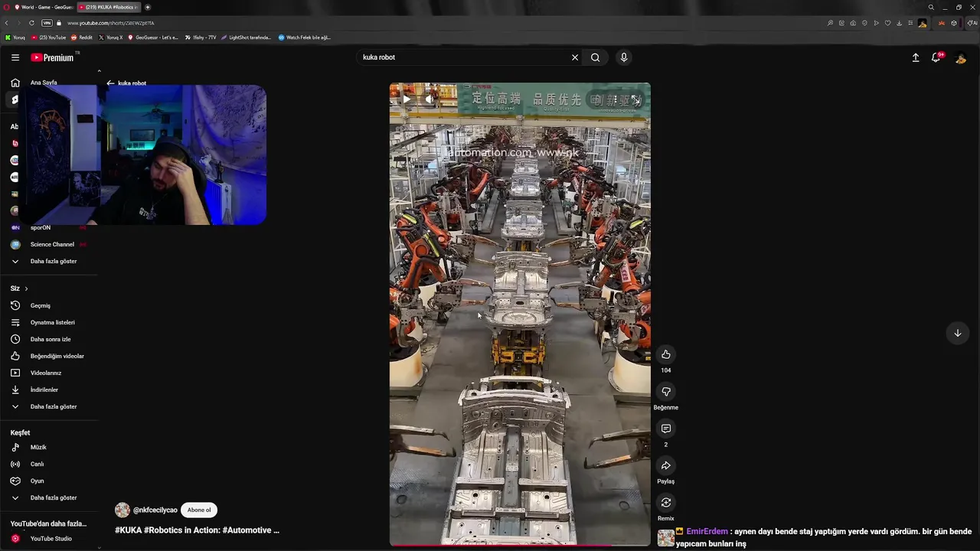Click the browser address bar URL
The width and height of the screenshot is (980, 551).
pyautogui.click(x=111, y=23)
